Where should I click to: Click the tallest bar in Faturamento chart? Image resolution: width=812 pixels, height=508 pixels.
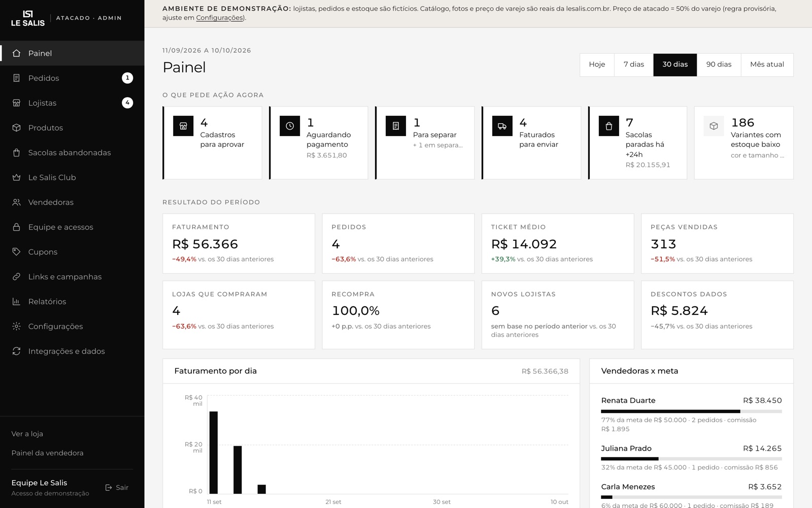tap(214, 453)
